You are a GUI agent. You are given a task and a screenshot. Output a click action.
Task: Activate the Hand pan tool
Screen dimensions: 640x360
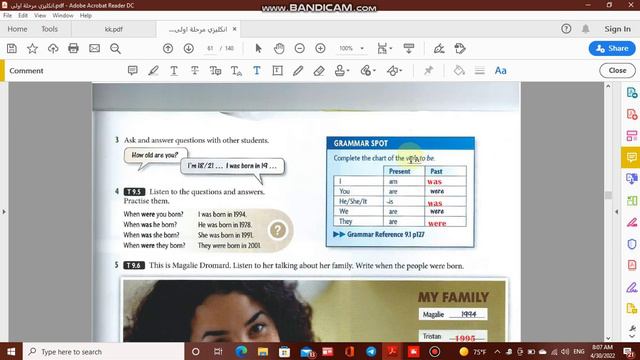tap(279, 49)
